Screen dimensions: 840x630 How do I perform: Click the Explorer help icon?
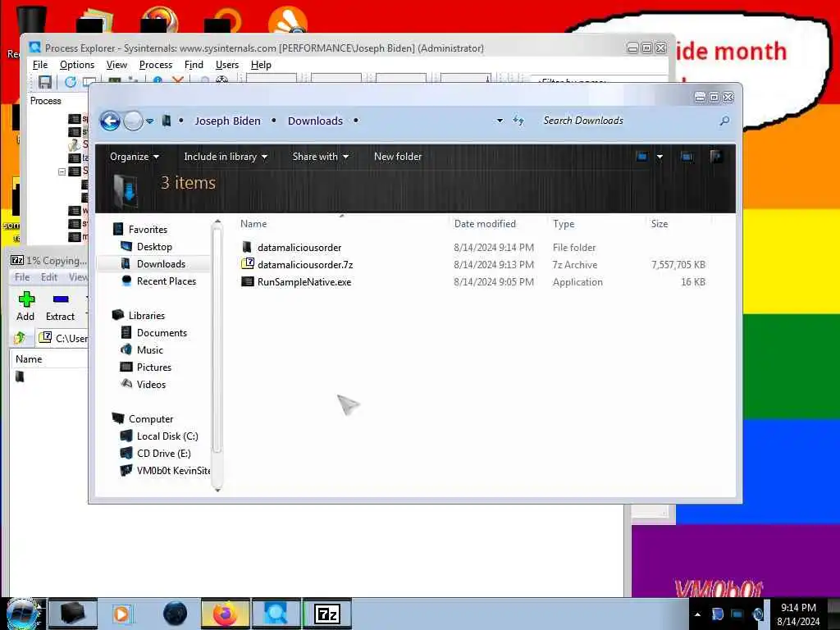click(x=716, y=157)
